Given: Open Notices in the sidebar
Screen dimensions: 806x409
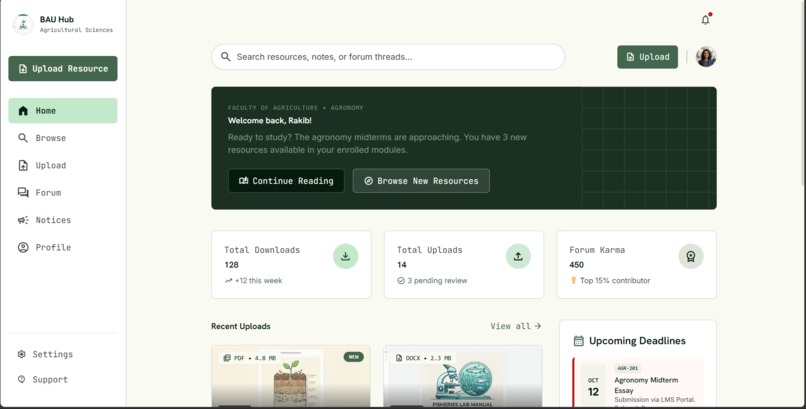Looking at the screenshot, I should (x=63, y=220).
